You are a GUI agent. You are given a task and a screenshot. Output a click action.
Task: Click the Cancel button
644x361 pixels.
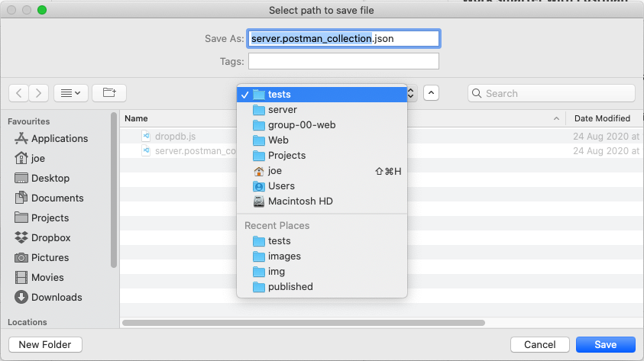[x=539, y=345]
